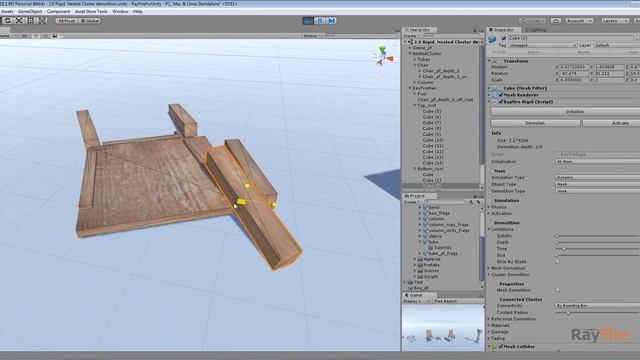Image resolution: width=640 pixels, height=360 pixels.
Task: Click the tube prefab icon in Project
Action: (x=425, y=242)
